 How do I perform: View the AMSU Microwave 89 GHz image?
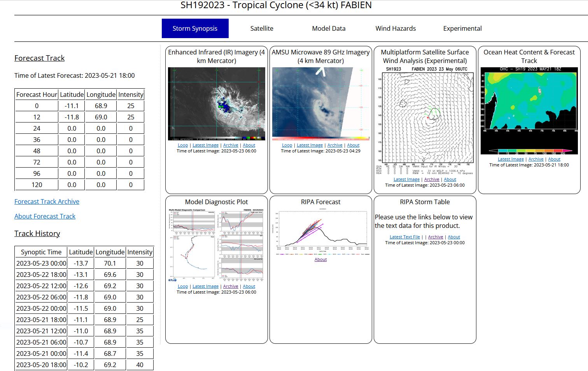coord(320,103)
